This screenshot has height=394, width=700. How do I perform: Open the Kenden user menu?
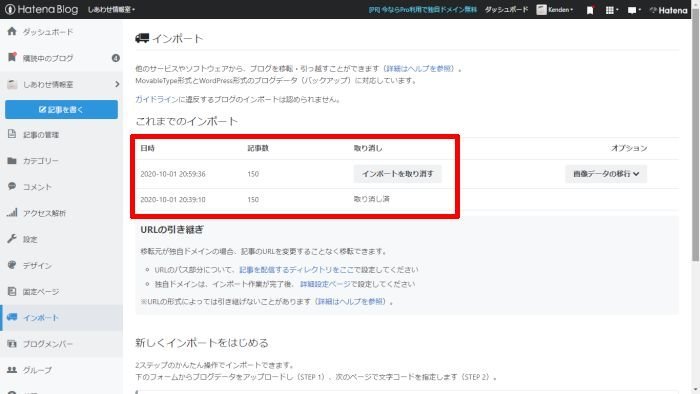tap(555, 9)
